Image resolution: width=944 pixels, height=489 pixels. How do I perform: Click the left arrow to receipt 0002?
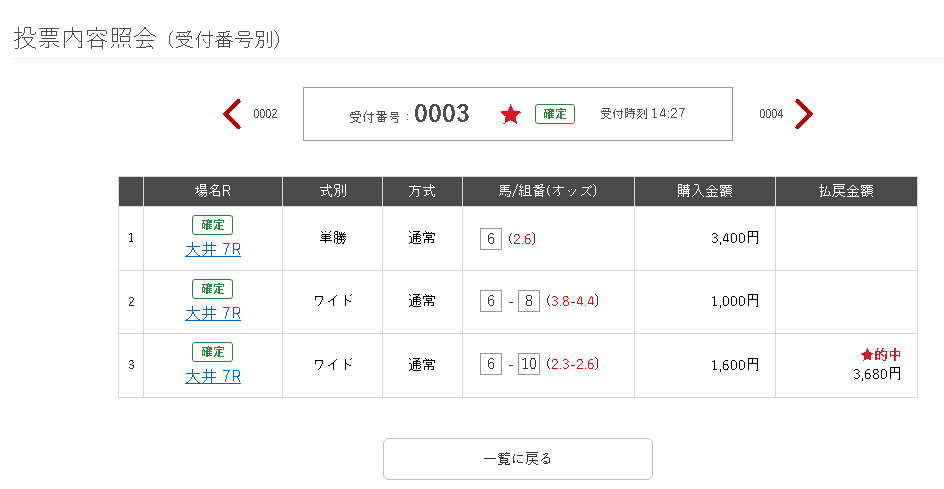(x=232, y=114)
